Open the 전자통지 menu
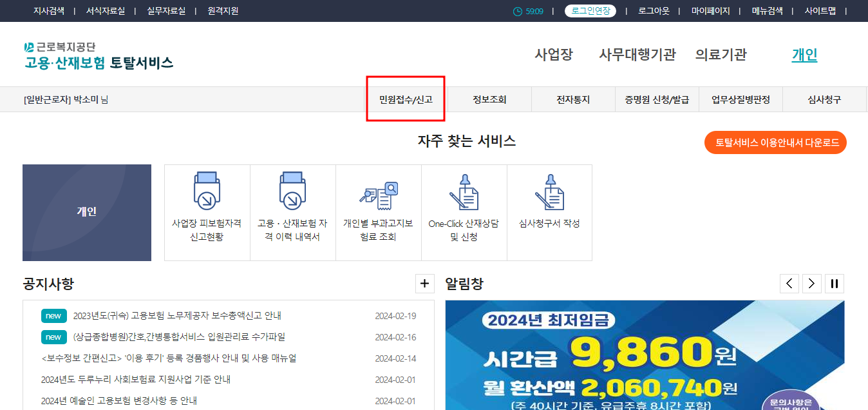This screenshot has height=410, width=868. click(573, 99)
